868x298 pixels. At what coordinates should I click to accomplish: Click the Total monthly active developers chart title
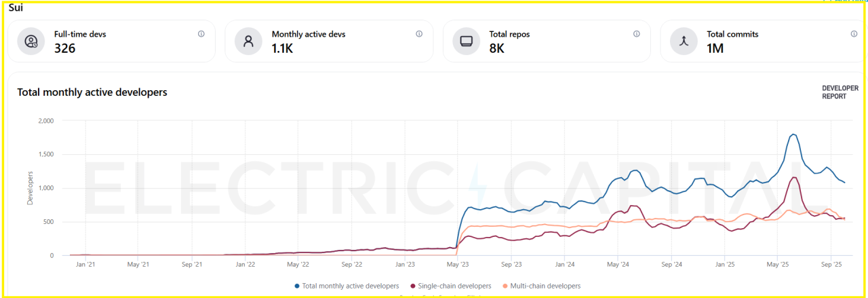pyautogui.click(x=92, y=92)
